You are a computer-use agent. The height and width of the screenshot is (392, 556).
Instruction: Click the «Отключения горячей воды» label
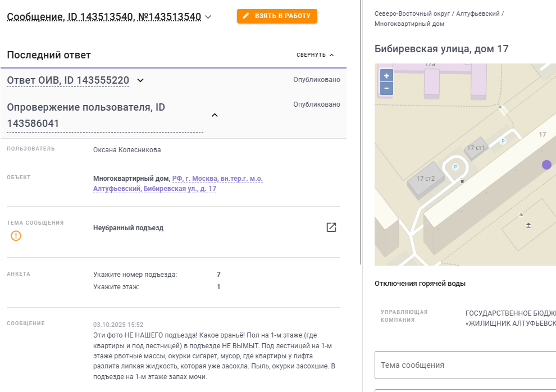[420, 284]
